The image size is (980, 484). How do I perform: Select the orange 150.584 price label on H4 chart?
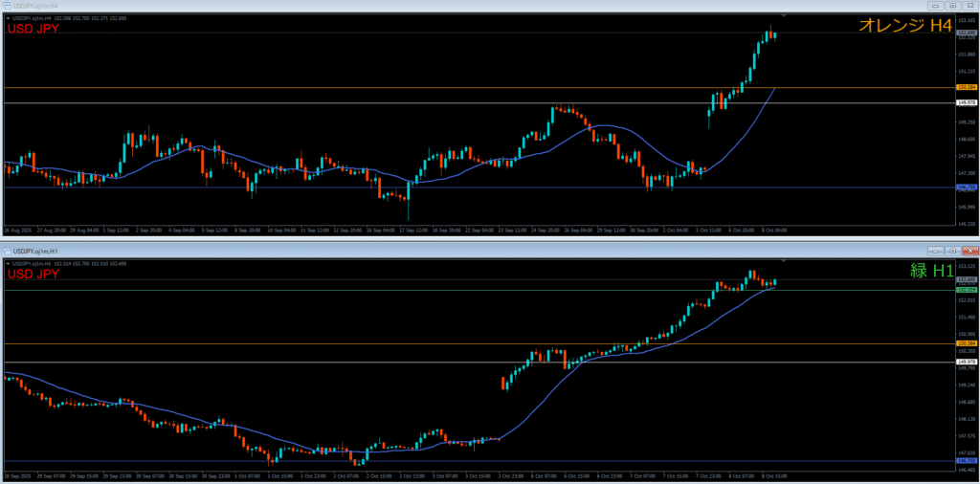pos(967,87)
